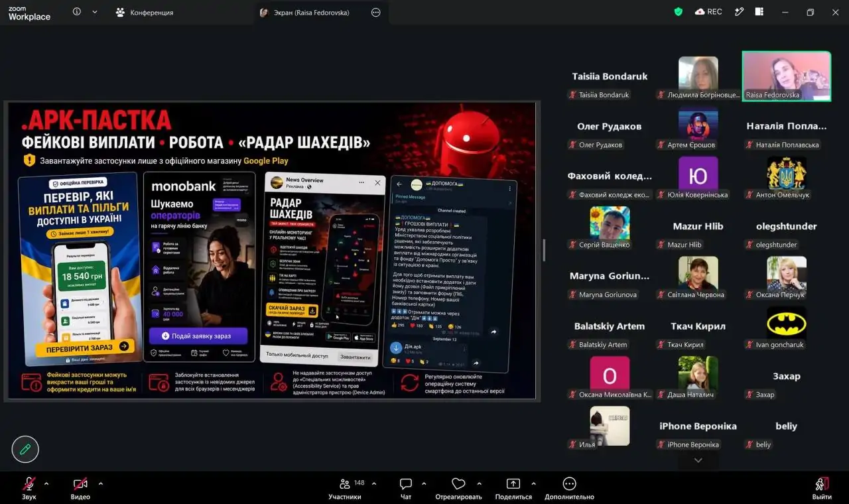Open screen-share options ellipsis button

[376, 12]
